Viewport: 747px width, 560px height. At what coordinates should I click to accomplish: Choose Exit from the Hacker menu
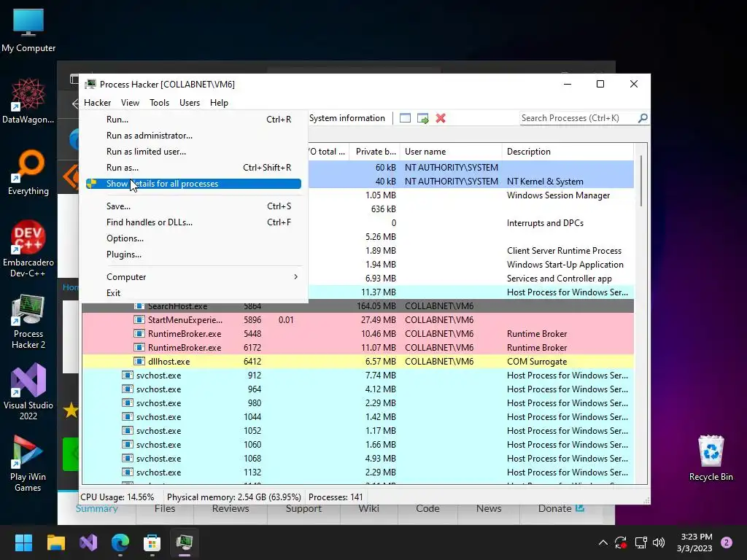pyautogui.click(x=193, y=293)
